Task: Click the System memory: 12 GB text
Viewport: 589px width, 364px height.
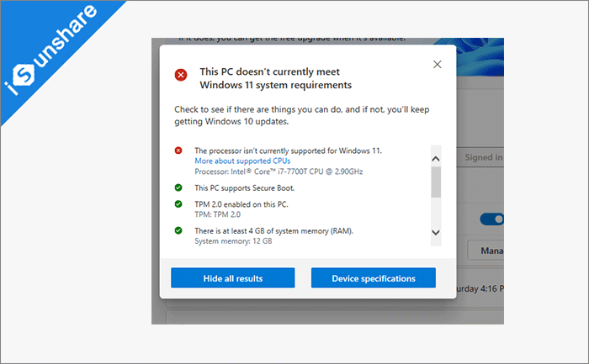Action: [233, 241]
